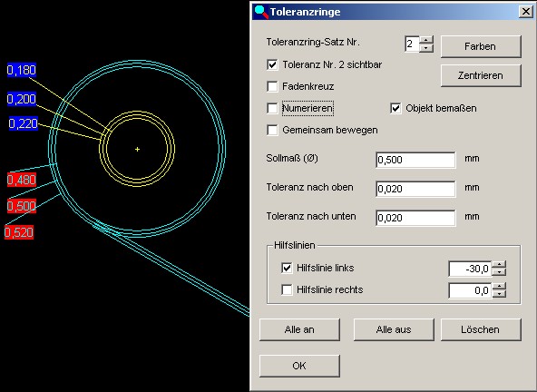Increase the Toleranzring-Satz number with the up arrow

coord(426,40)
